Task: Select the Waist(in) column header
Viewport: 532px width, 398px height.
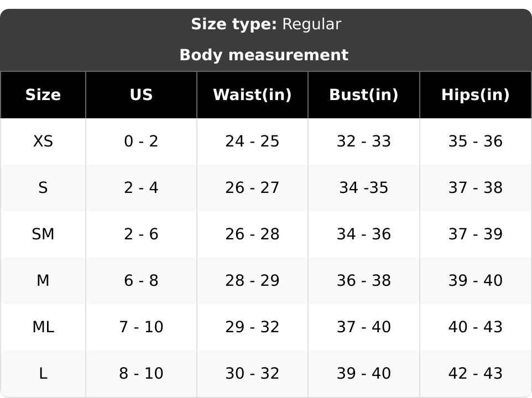Action: click(x=252, y=95)
